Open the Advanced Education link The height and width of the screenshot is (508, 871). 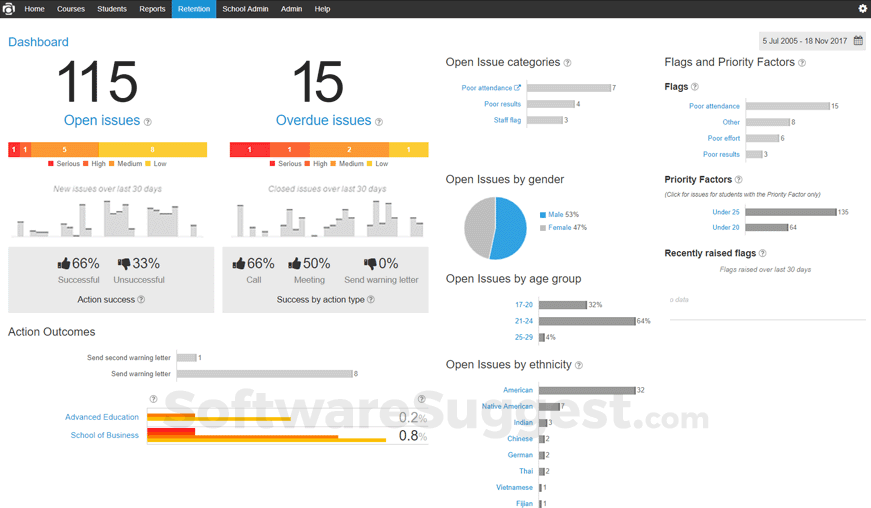tap(102, 417)
